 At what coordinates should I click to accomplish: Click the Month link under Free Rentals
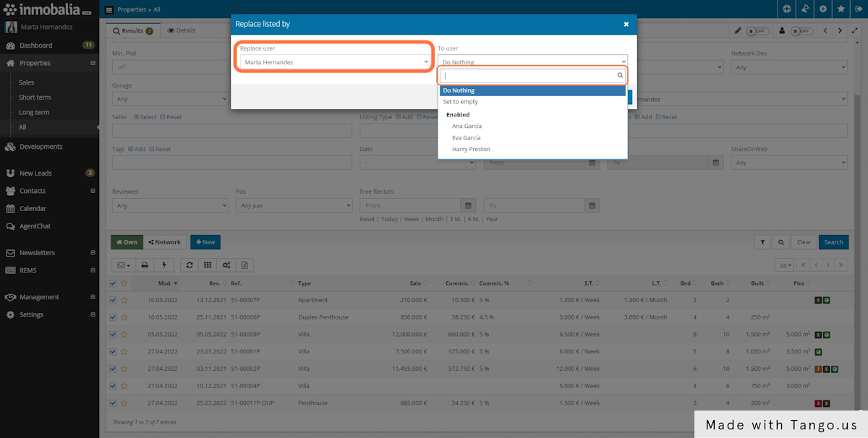pos(434,218)
